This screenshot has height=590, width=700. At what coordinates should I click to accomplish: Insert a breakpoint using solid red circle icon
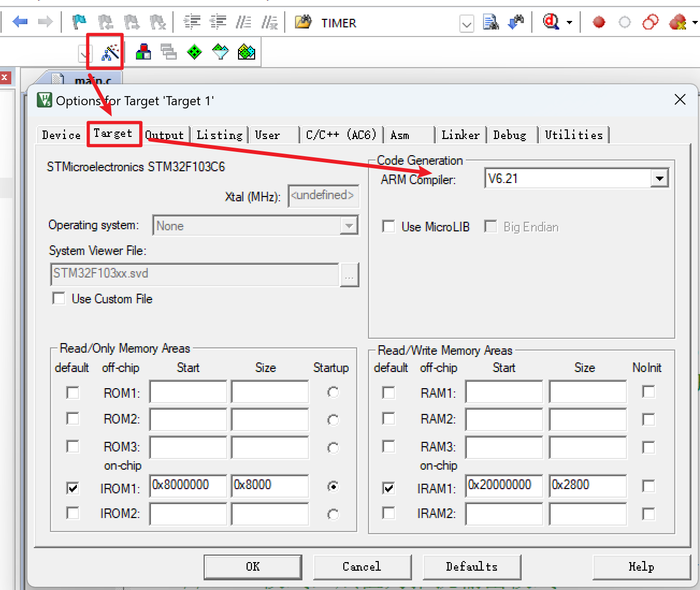pos(599,22)
